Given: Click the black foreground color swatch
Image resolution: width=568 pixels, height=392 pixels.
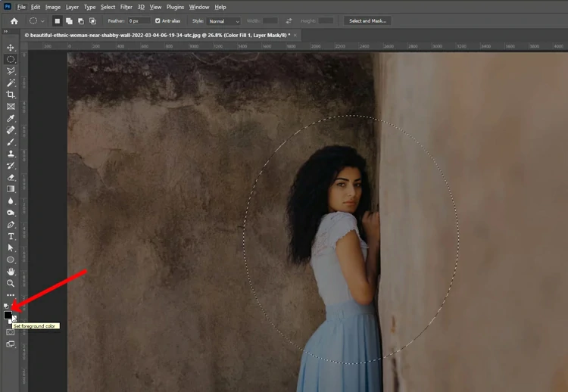Looking at the screenshot, I should pos(8,315).
